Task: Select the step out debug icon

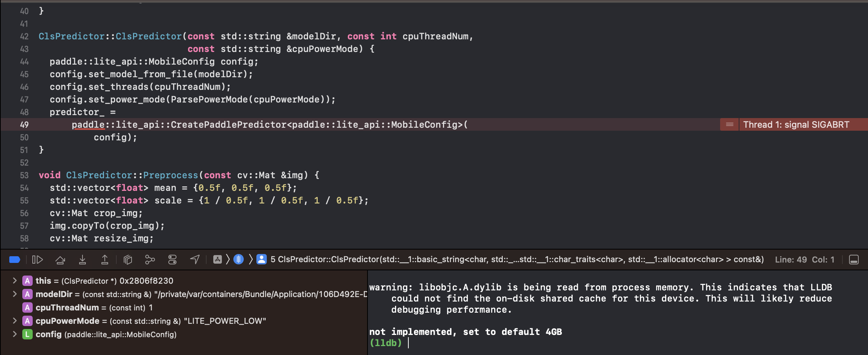Action: click(104, 259)
